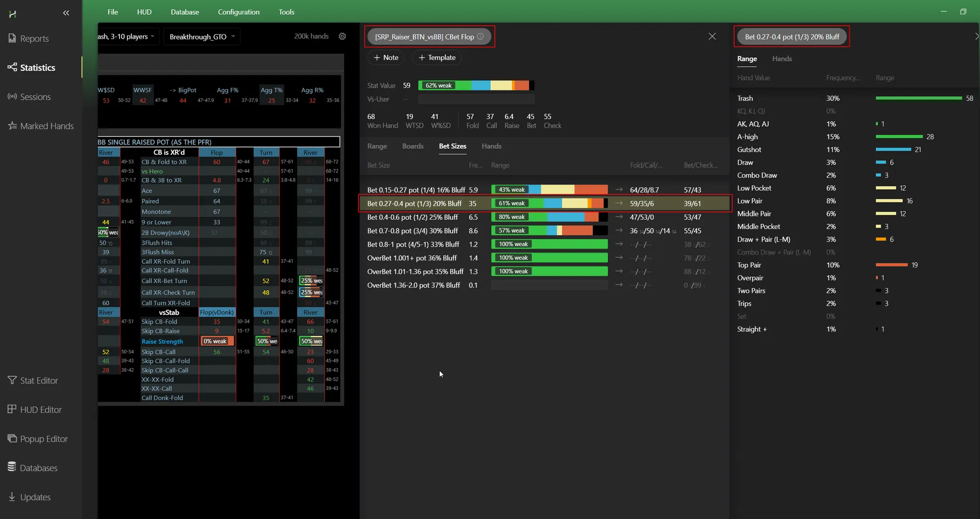Expand the Breakthrough_GTO dropdown
Image resolution: width=980 pixels, height=519 pixels.
(202, 37)
